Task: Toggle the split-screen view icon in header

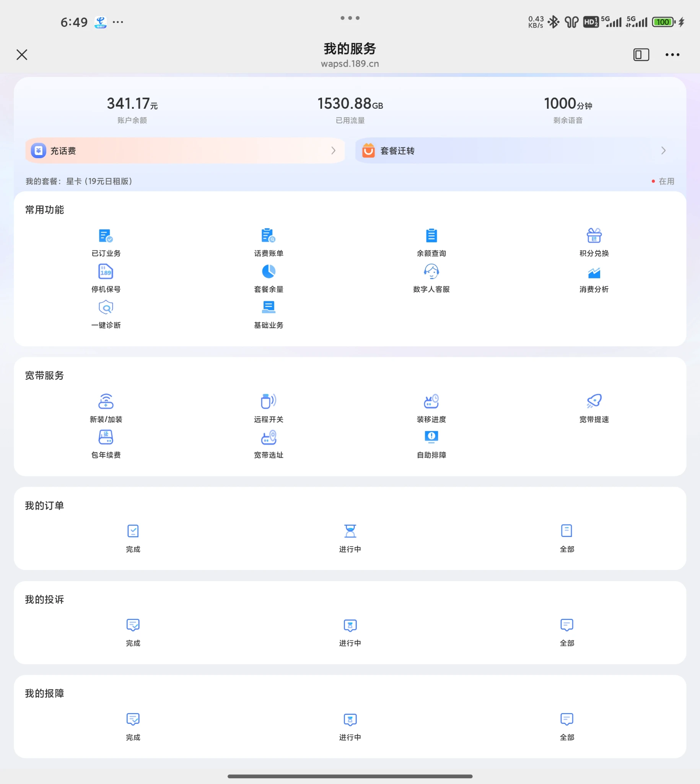Action: point(641,55)
